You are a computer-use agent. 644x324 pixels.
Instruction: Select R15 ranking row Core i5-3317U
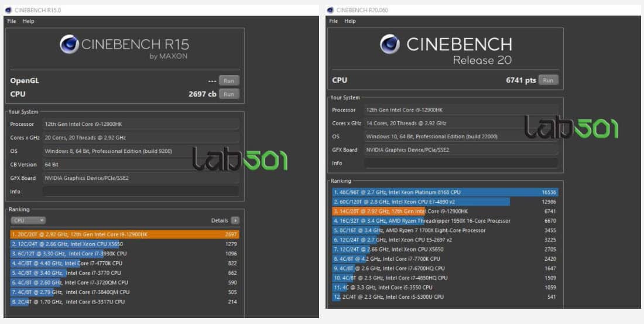pyautogui.click(x=125, y=302)
